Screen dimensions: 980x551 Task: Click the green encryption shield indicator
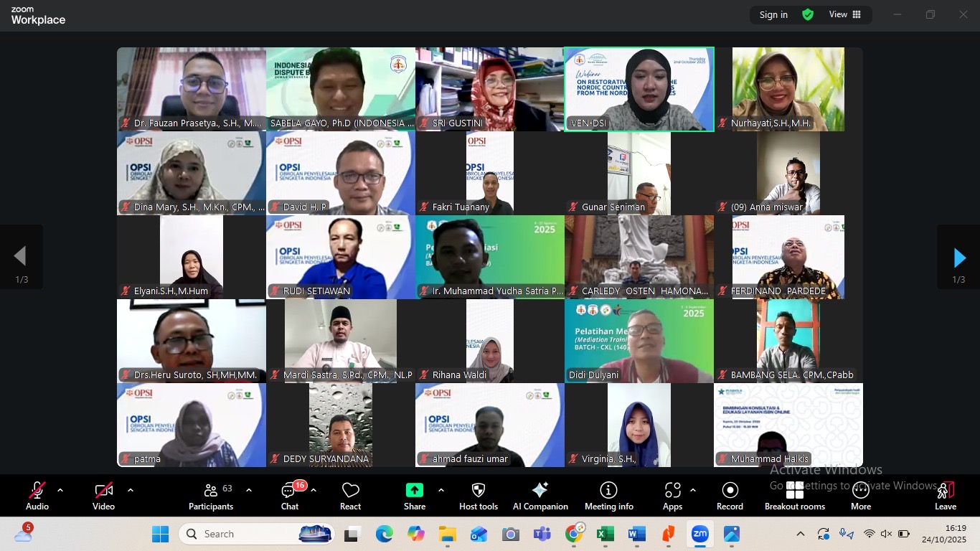(808, 15)
